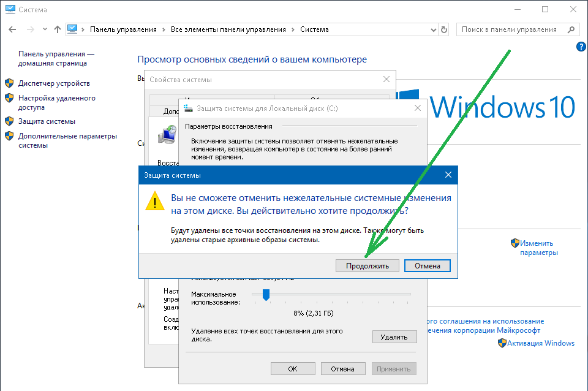Open Дополнительные параметры системы link
588x391 pixels.
pyautogui.click(x=67, y=141)
